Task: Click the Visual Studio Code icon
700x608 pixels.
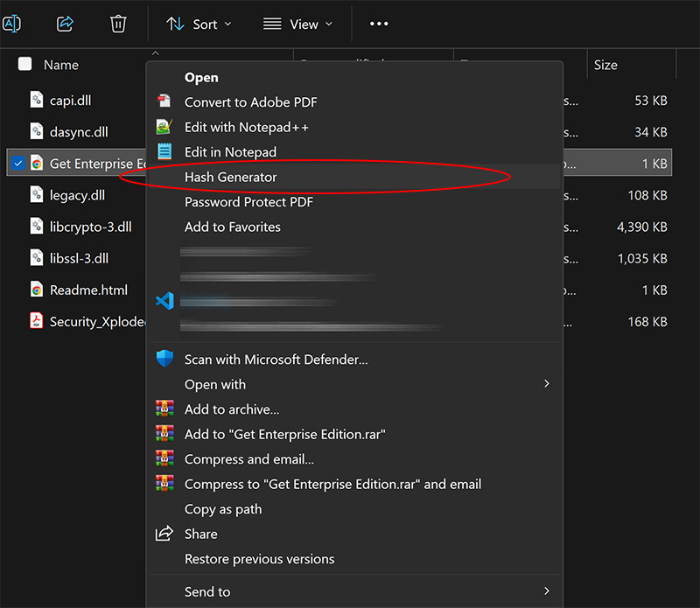Action: tap(164, 301)
